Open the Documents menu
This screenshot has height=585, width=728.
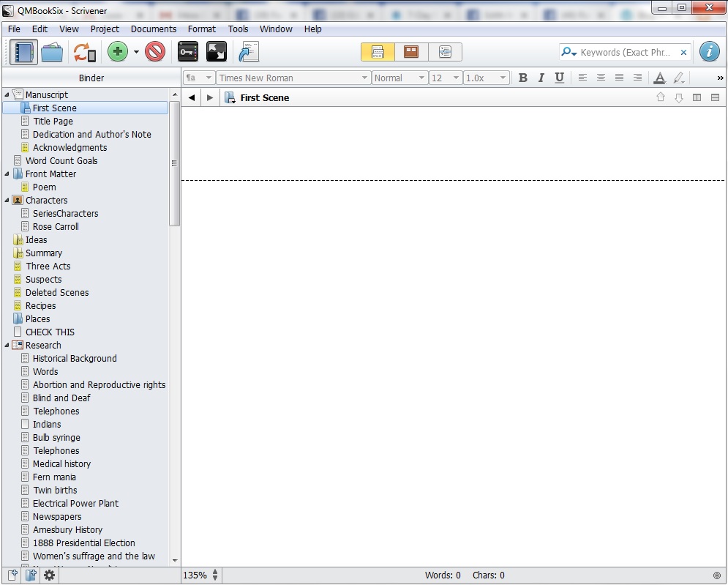tap(154, 29)
